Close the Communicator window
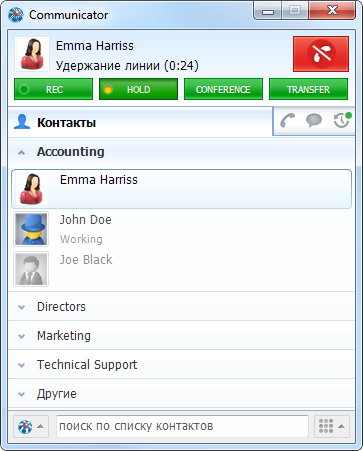The image size is (363, 451). pyautogui.click(x=332, y=11)
